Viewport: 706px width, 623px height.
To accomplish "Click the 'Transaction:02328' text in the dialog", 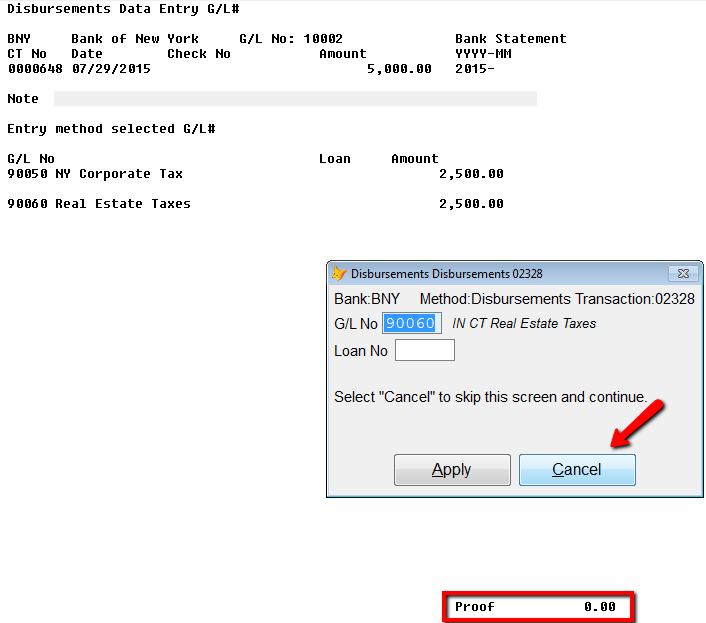I will pyautogui.click(x=635, y=299).
